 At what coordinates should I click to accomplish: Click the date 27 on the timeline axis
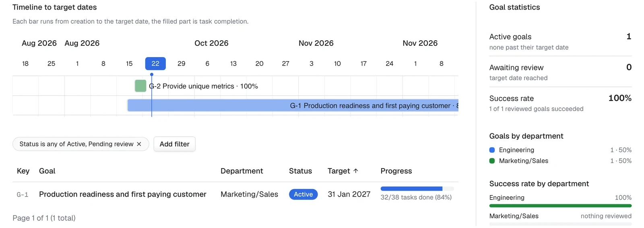coord(285,64)
